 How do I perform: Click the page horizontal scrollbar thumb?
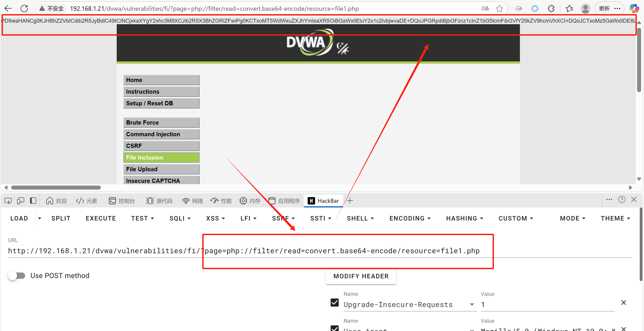click(x=56, y=188)
